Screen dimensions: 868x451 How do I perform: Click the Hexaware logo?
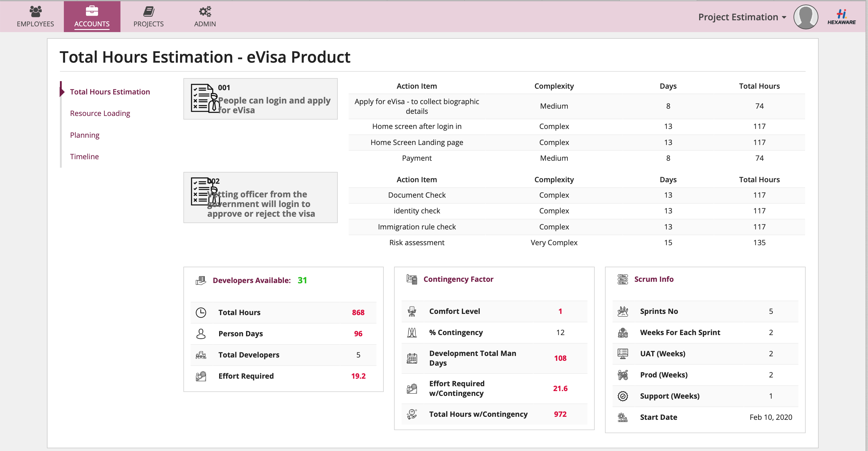tap(841, 17)
